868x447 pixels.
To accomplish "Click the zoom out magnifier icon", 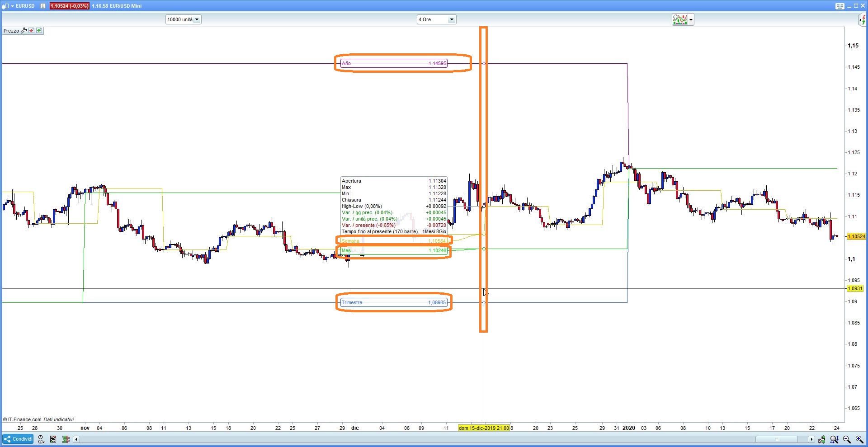I will pyautogui.click(x=847, y=439).
